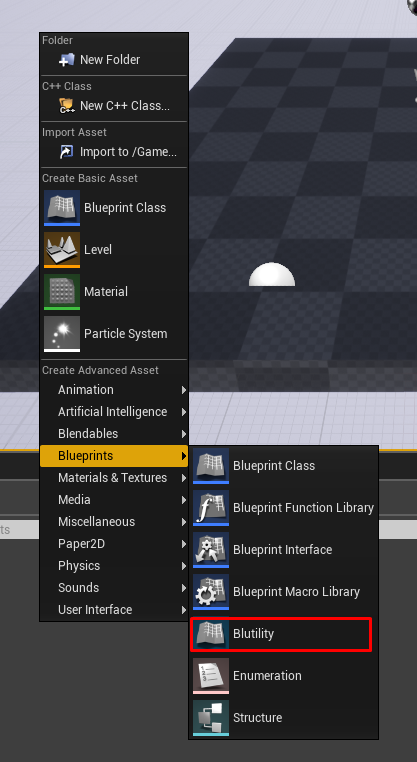Expand the Artificial Intelligence submenu arrow
This screenshot has height=762, width=417.
coord(184,412)
